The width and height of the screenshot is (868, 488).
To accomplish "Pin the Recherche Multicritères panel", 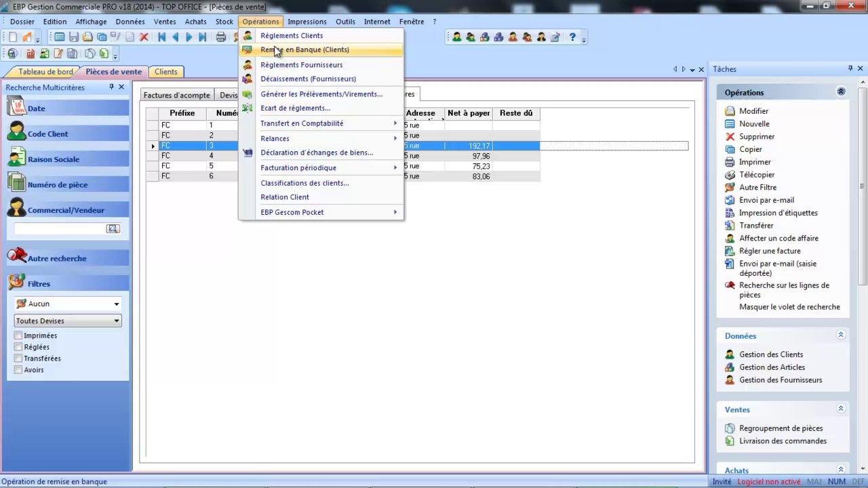I will pos(112,87).
